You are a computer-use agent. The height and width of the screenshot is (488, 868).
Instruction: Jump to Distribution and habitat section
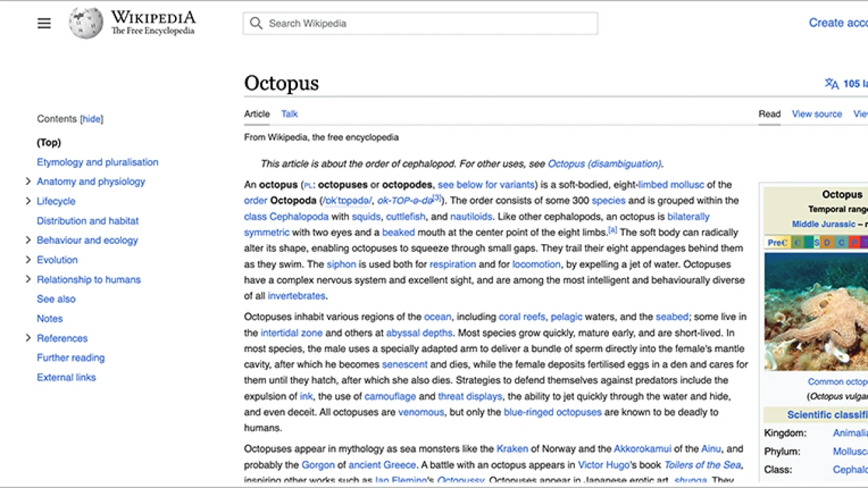(x=87, y=221)
